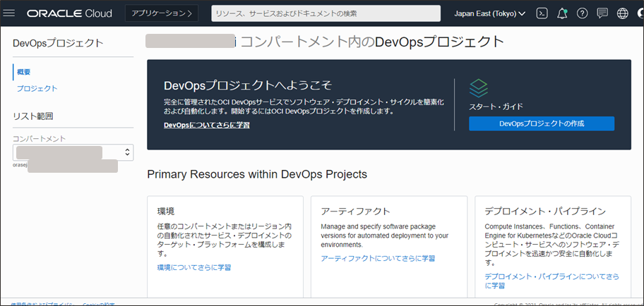
Task: Open 環境についてさらに学習 link
Action: [x=194, y=268]
